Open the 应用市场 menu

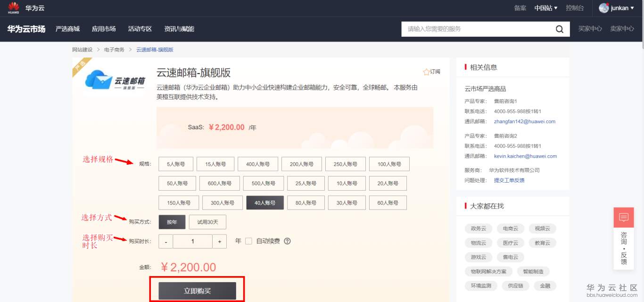point(104,29)
